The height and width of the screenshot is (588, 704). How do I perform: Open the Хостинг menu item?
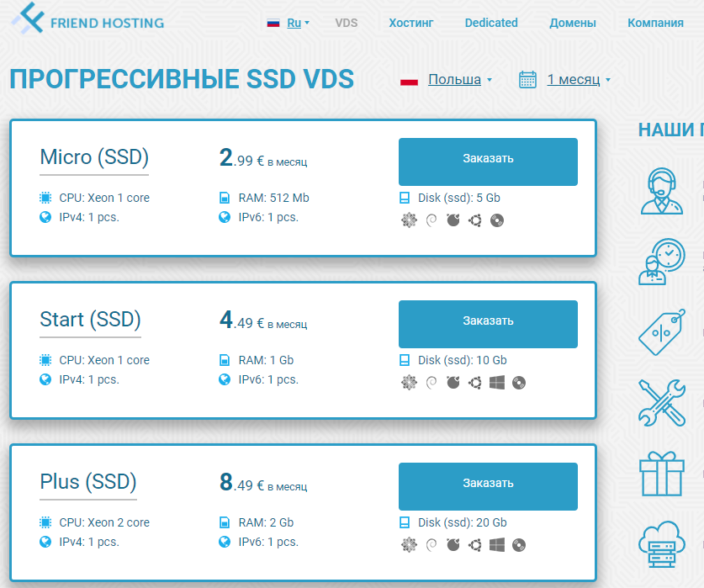410,23
